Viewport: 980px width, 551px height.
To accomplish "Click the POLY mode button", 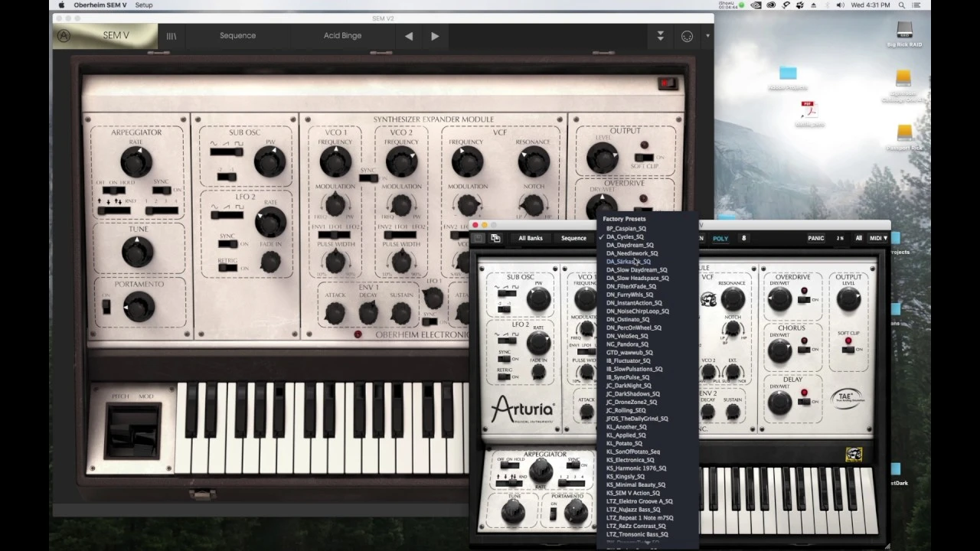I will coord(720,239).
